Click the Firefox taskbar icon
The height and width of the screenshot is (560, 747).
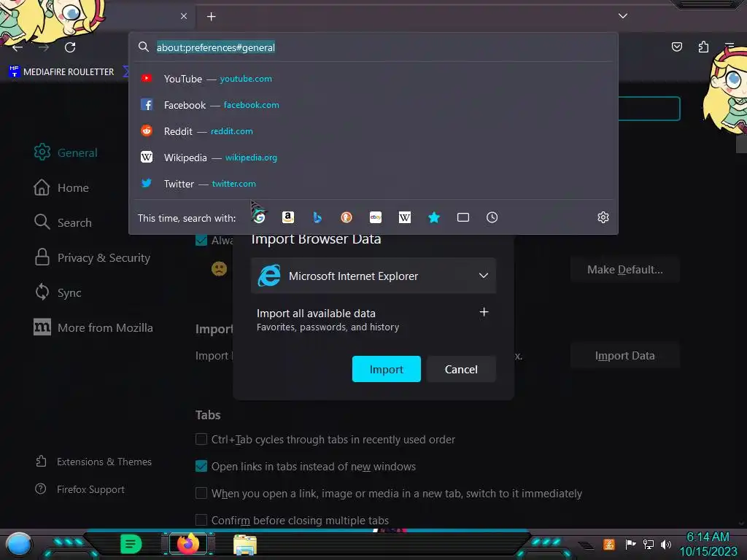point(187,544)
